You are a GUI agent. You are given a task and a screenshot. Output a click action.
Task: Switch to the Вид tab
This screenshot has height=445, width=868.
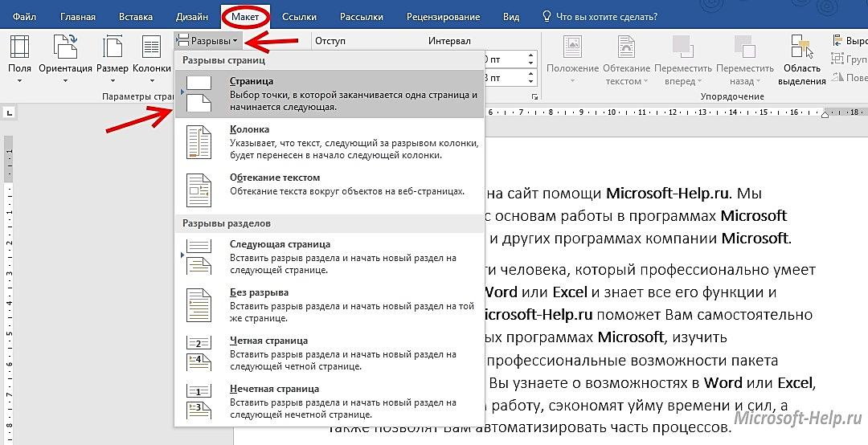click(x=511, y=17)
